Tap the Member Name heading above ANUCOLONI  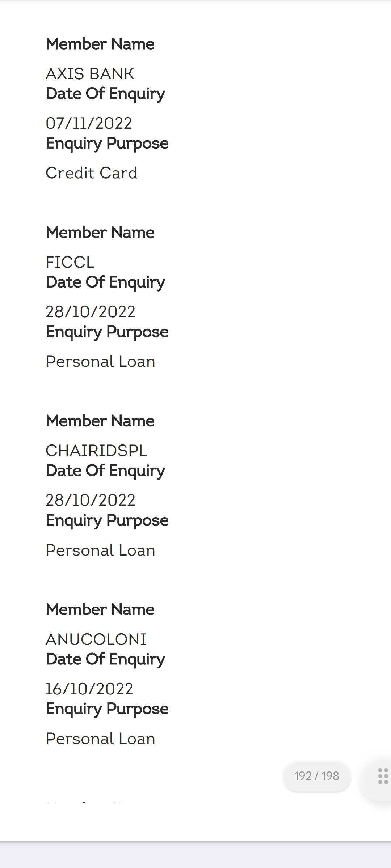point(100,610)
